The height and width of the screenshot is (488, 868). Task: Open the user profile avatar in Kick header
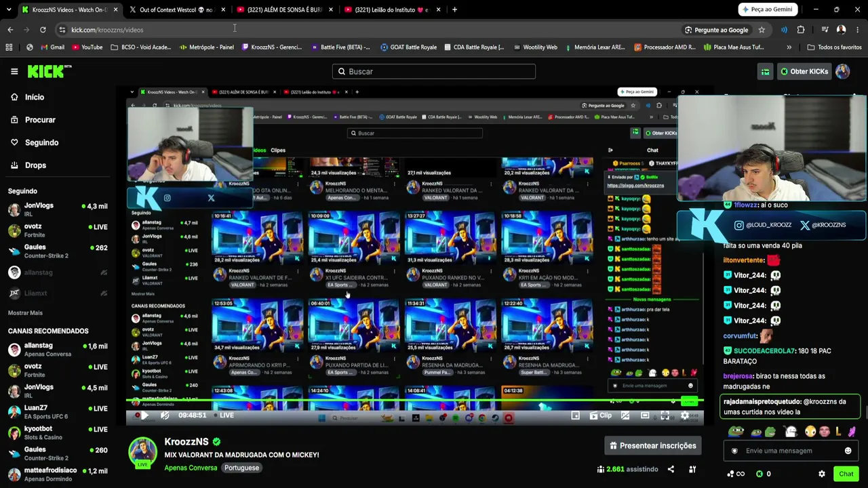(842, 71)
